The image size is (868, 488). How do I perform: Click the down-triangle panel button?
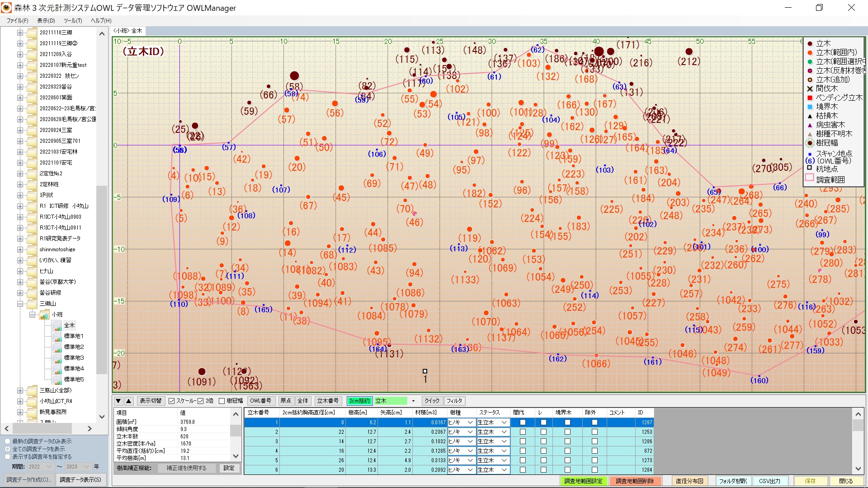118,401
